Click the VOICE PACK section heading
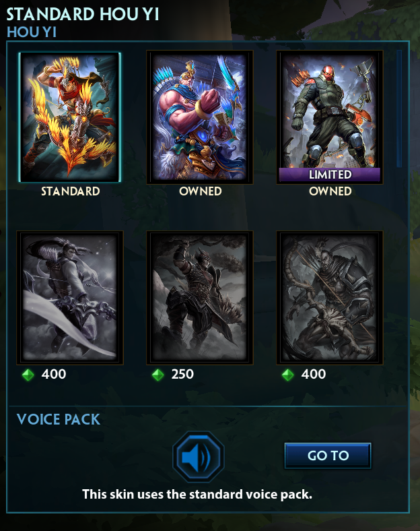 tap(58, 419)
